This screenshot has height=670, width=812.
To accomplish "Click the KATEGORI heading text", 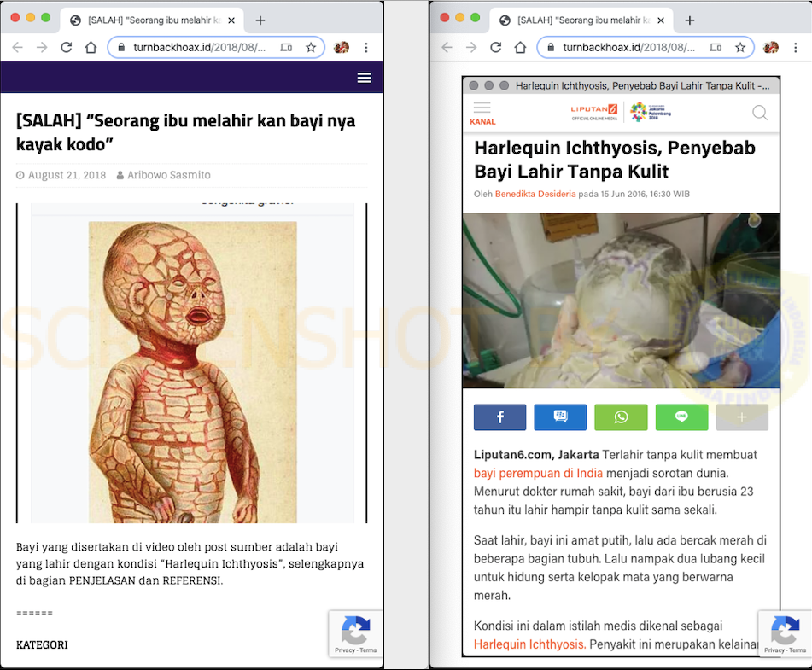I will click(x=42, y=645).
